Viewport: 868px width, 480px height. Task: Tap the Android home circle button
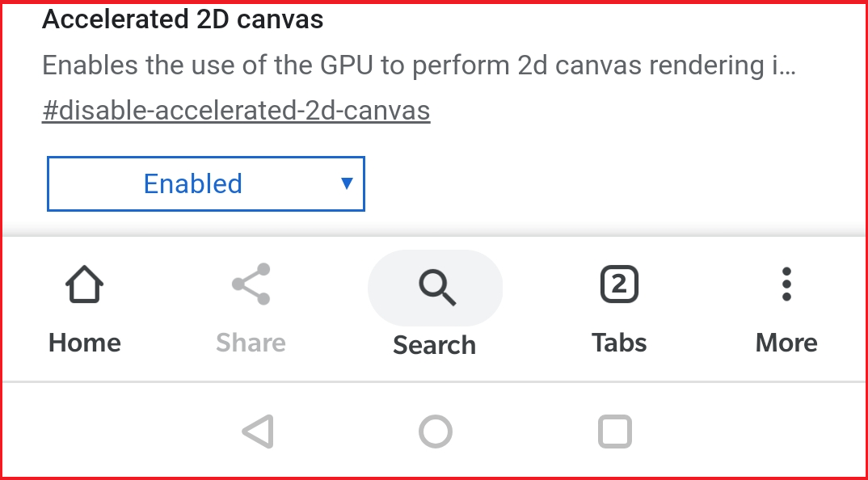tap(436, 432)
